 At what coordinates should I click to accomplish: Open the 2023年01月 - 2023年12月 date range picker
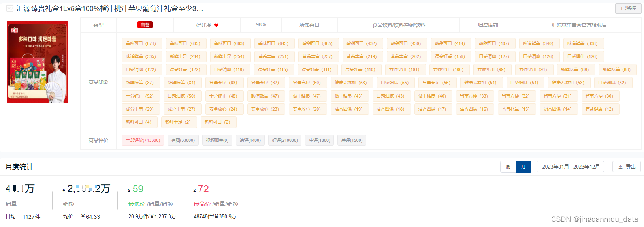click(571, 167)
